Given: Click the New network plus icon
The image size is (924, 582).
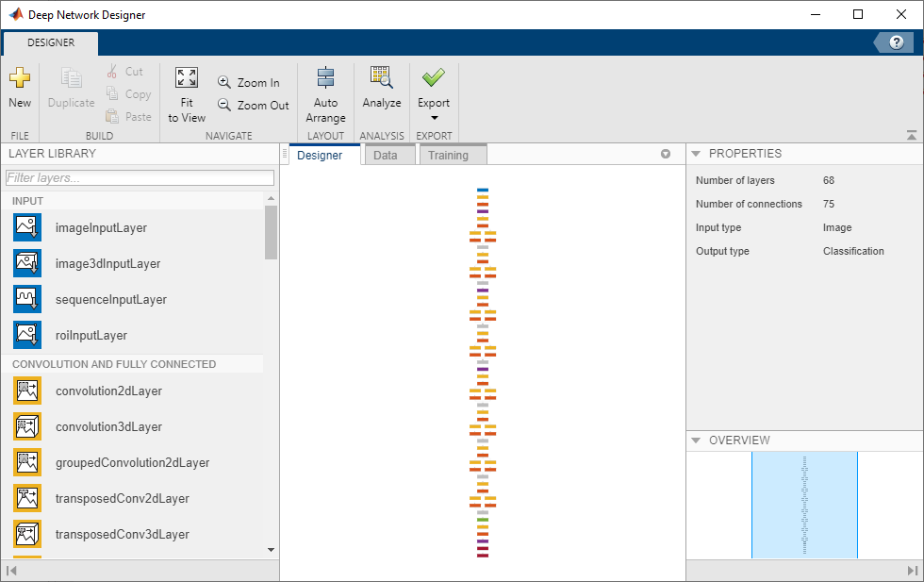Looking at the screenshot, I should pos(20,77).
